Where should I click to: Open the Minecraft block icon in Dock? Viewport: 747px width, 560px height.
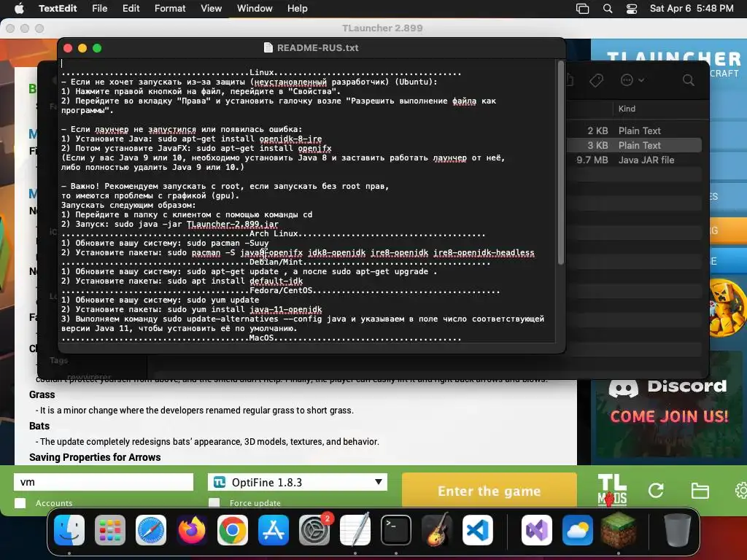pyautogui.click(x=619, y=530)
